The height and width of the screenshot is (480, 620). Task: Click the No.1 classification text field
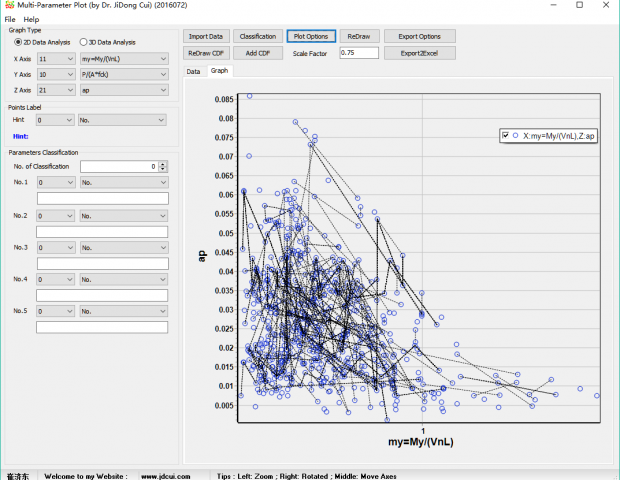[101, 199]
